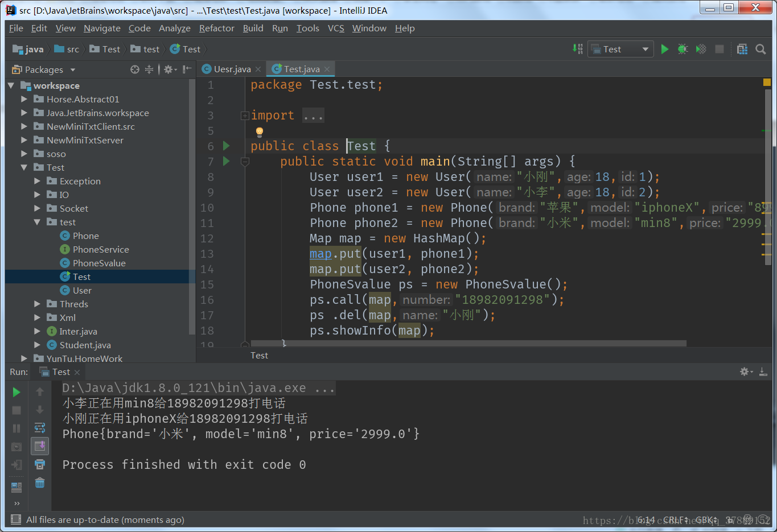Hide the Packages tool window
777x532 pixels.
pos(187,69)
